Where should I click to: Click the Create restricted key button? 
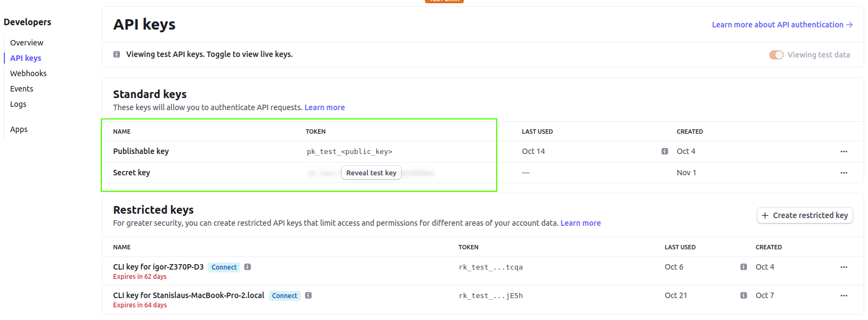click(804, 215)
